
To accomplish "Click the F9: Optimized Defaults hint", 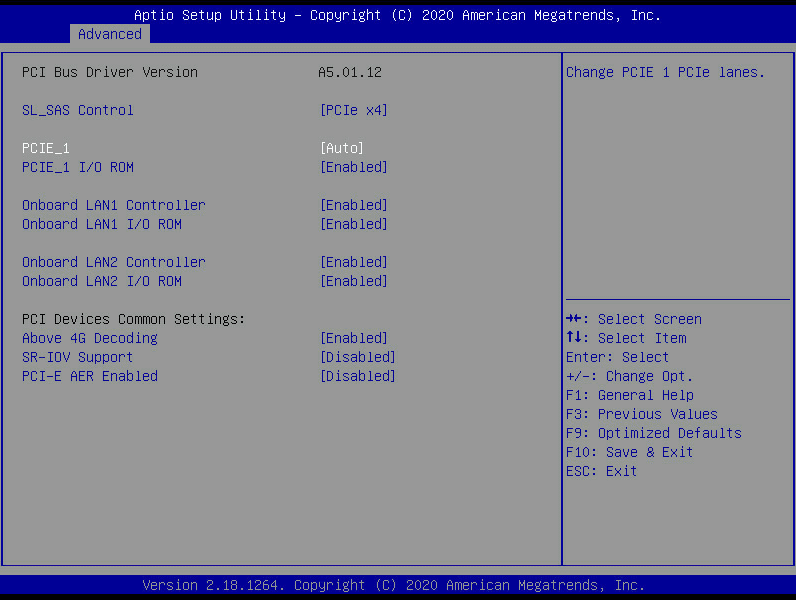I will point(654,434).
